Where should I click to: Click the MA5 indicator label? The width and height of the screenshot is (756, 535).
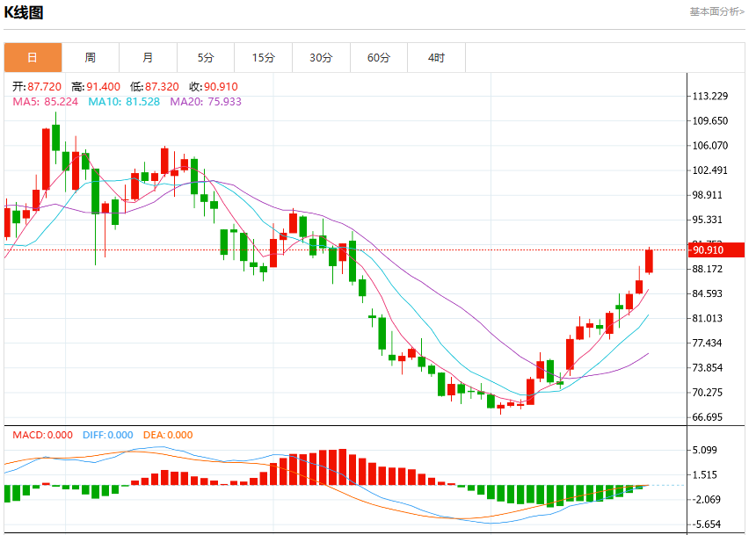[46, 102]
